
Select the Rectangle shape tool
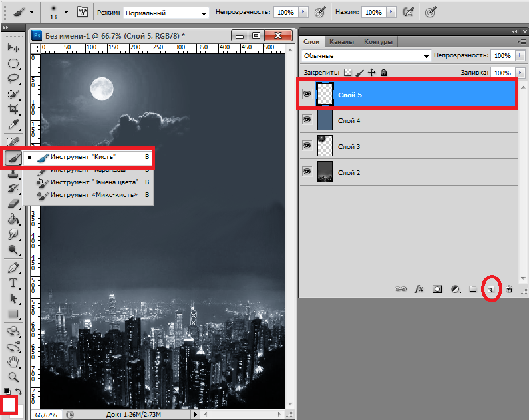tap(13, 314)
